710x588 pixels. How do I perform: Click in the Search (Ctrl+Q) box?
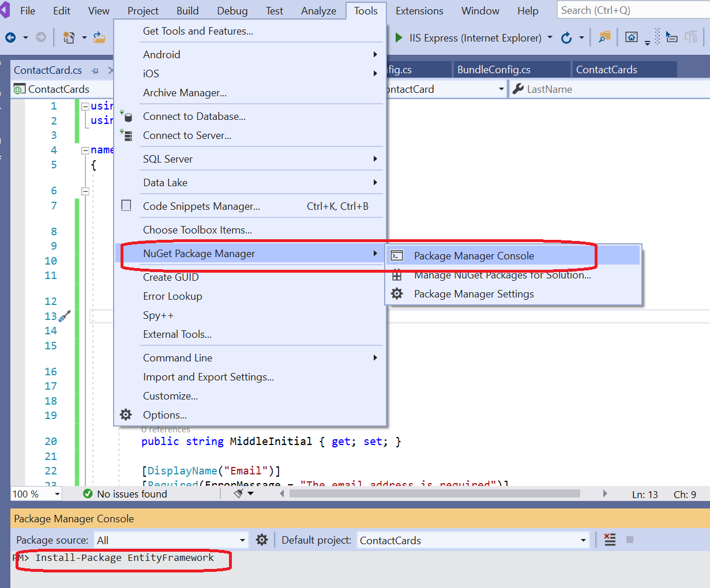coord(633,10)
